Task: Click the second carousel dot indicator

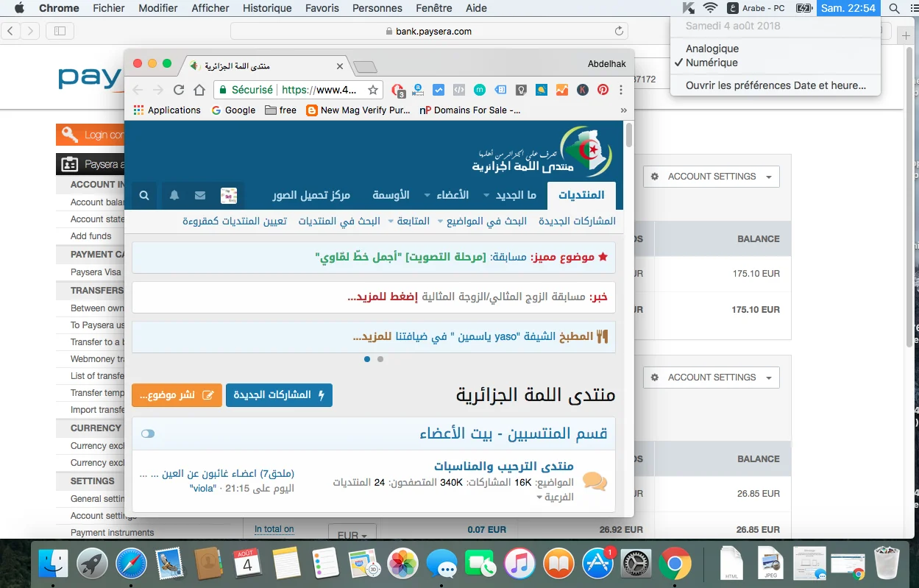Action: click(380, 359)
